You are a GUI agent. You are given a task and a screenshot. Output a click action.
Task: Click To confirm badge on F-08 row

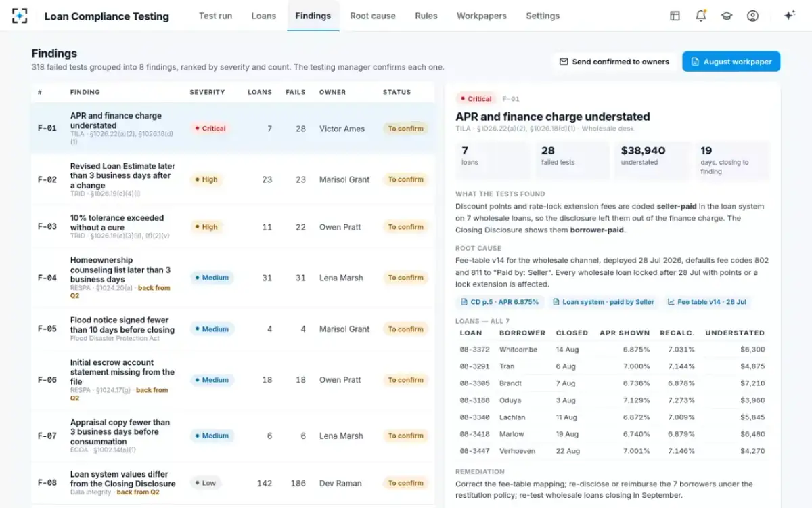(x=406, y=483)
